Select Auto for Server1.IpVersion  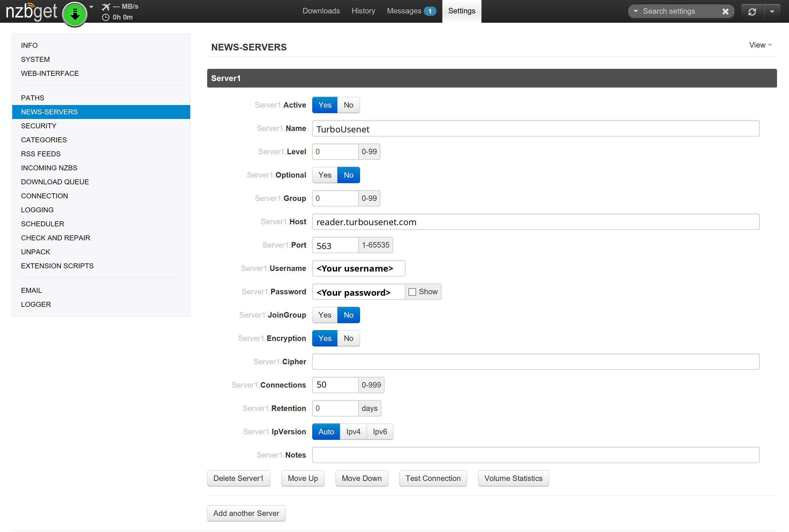coord(326,432)
